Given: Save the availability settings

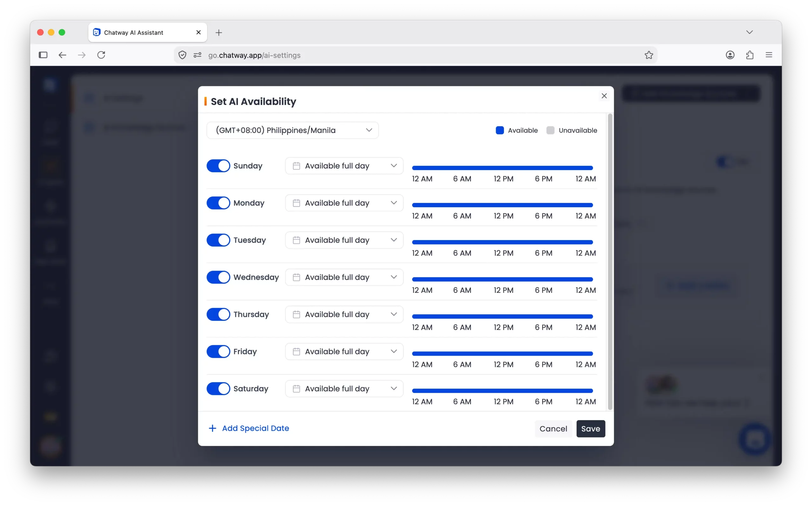Looking at the screenshot, I should pos(591,429).
